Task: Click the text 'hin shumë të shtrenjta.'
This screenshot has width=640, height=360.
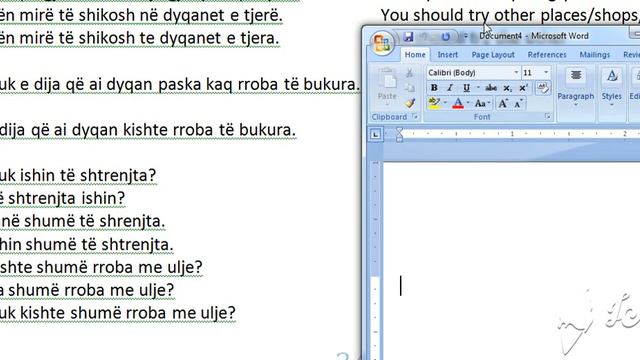Action: pyautogui.click(x=87, y=245)
